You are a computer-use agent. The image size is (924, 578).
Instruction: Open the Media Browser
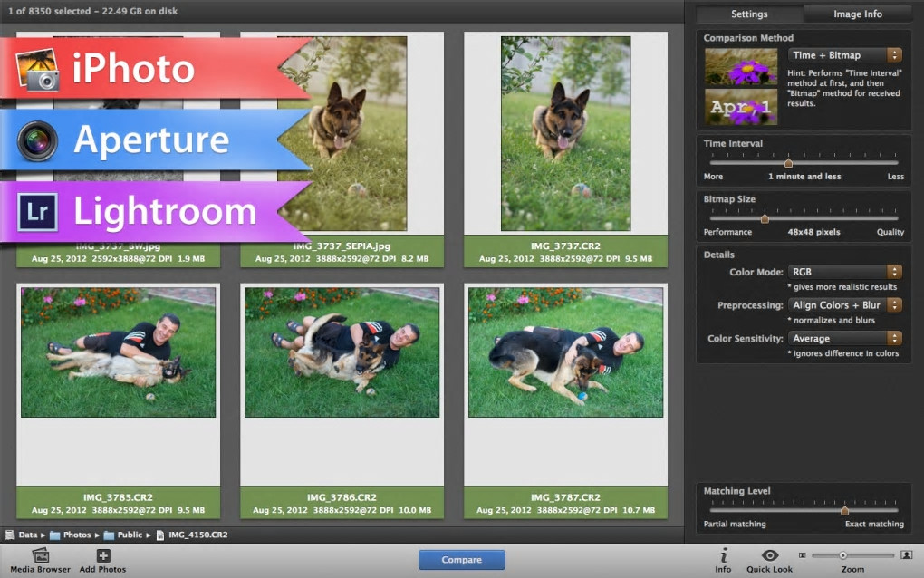tap(40, 555)
